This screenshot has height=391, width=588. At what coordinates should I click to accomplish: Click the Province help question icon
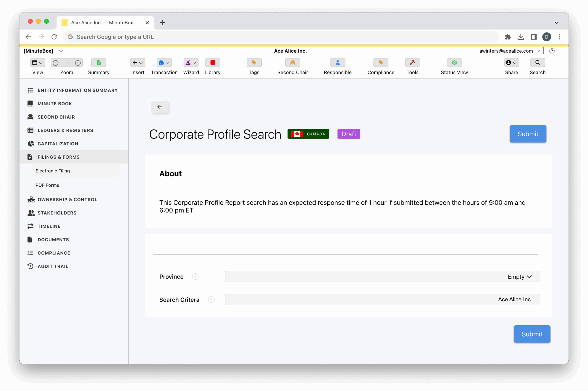(x=195, y=277)
